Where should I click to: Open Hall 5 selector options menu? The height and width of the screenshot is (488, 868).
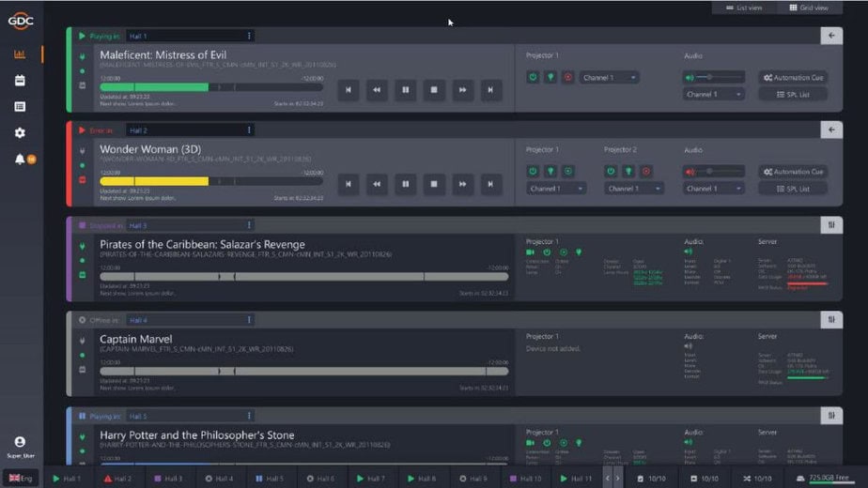click(249, 416)
